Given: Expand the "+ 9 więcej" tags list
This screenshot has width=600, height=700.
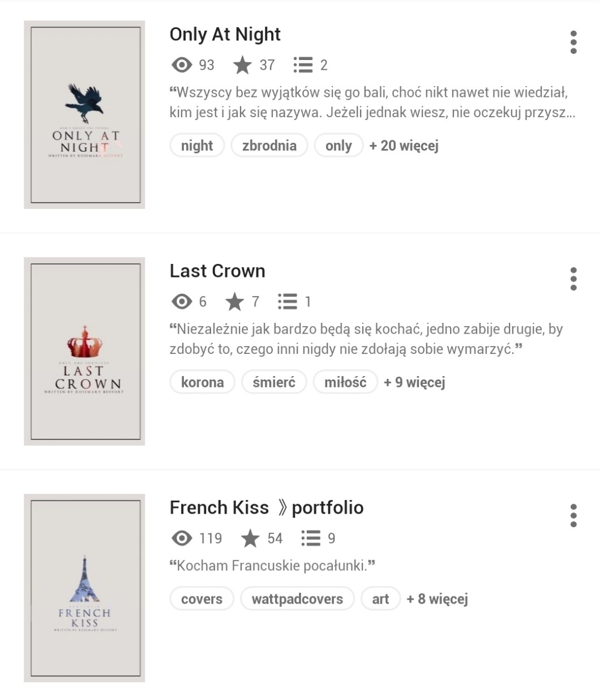Looking at the screenshot, I should coord(414,382).
